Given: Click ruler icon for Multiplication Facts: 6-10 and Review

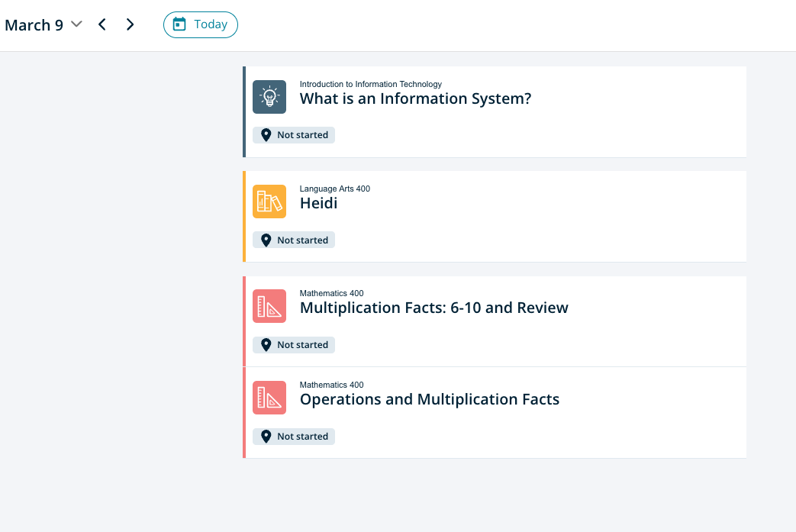Looking at the screenshot, I should pyautogui.click(x=269, y=306).
